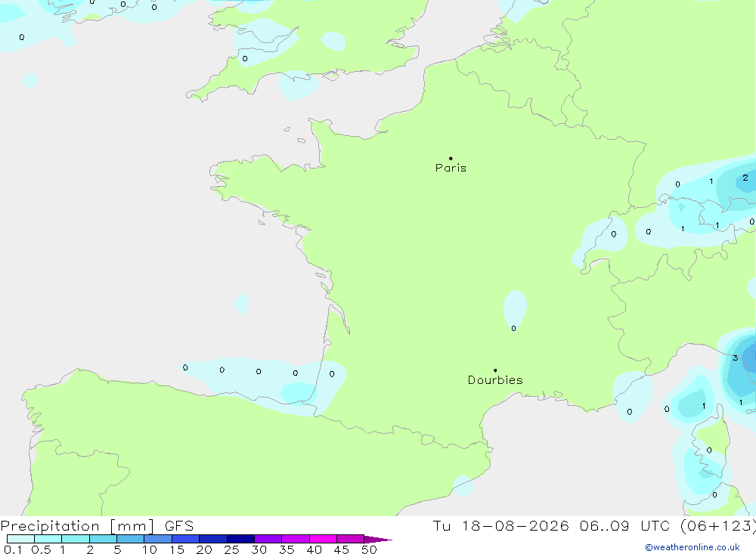Click the 45–50 mm legend color swatch

351,539
